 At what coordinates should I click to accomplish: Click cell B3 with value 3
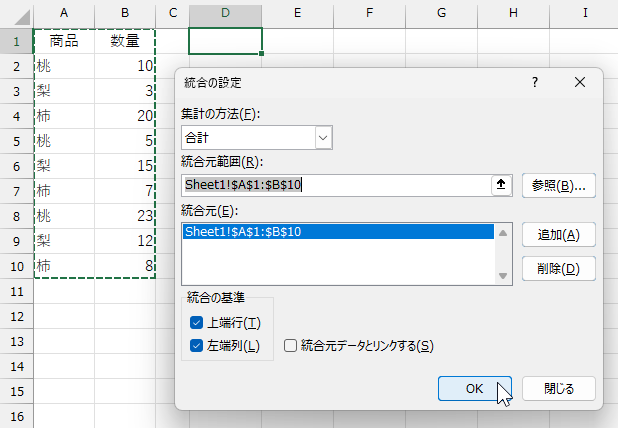[125, 91]
